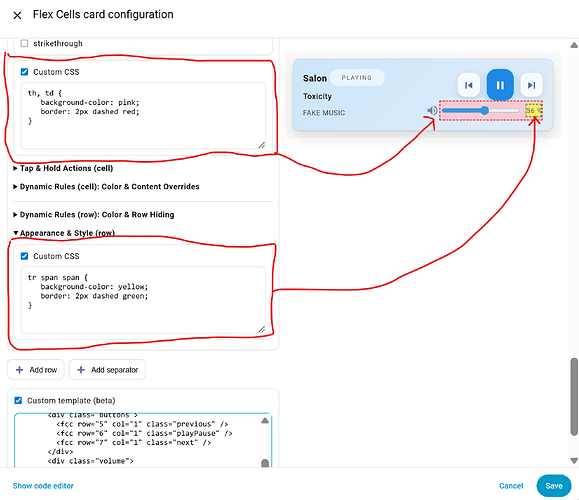Click the volume speaker icon
This screenshot has width=579, height=500.
coord(432,110)
